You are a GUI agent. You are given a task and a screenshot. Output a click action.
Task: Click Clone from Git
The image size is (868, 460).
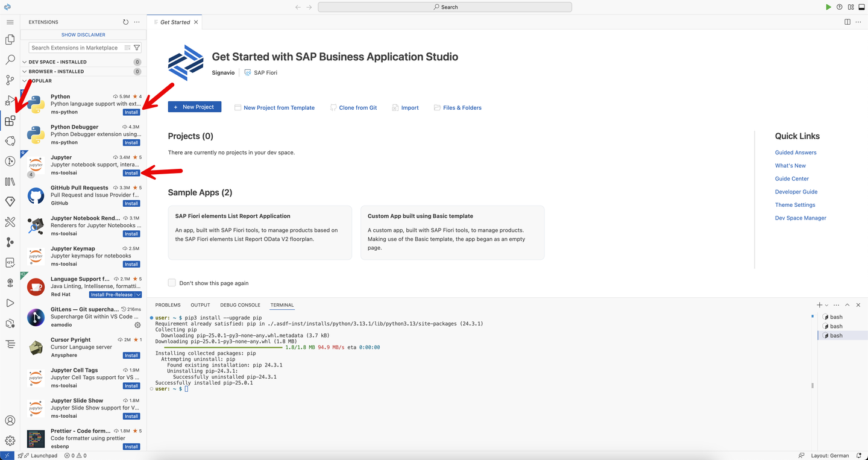click(x=353, y=108)
